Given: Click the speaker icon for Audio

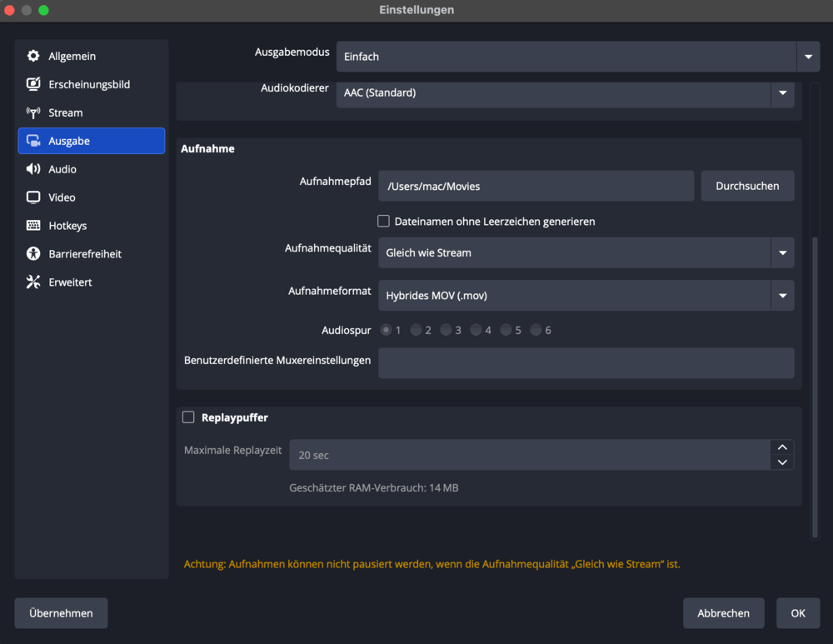Looking at the screenshot, I should tap(33, 170).
